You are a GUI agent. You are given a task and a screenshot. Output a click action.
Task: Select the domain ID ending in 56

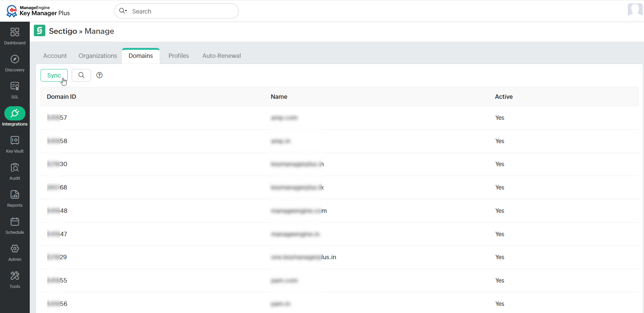(x=57, y=304)
